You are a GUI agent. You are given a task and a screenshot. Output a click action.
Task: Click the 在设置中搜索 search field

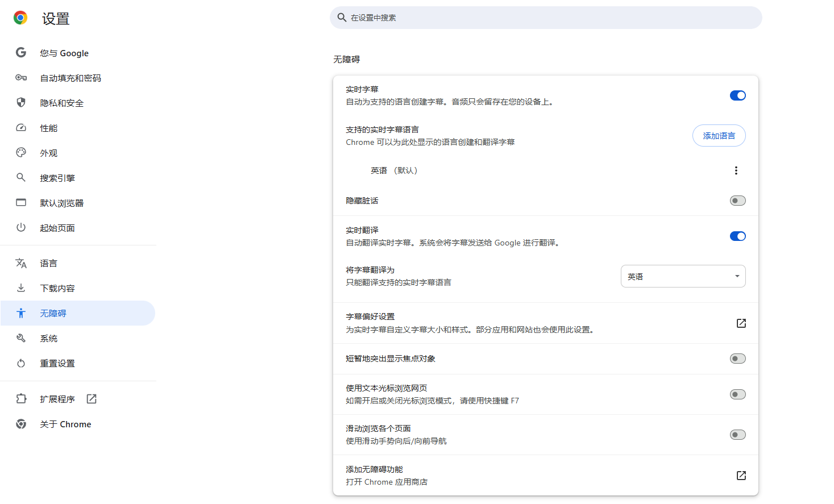(x=546, y=18)
